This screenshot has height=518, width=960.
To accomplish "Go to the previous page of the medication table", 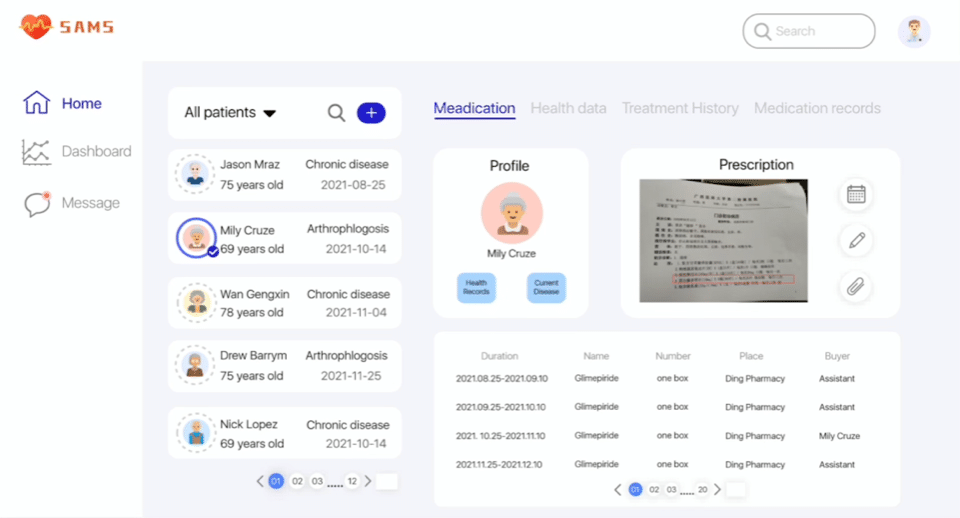I will click(x=618, y=489).
